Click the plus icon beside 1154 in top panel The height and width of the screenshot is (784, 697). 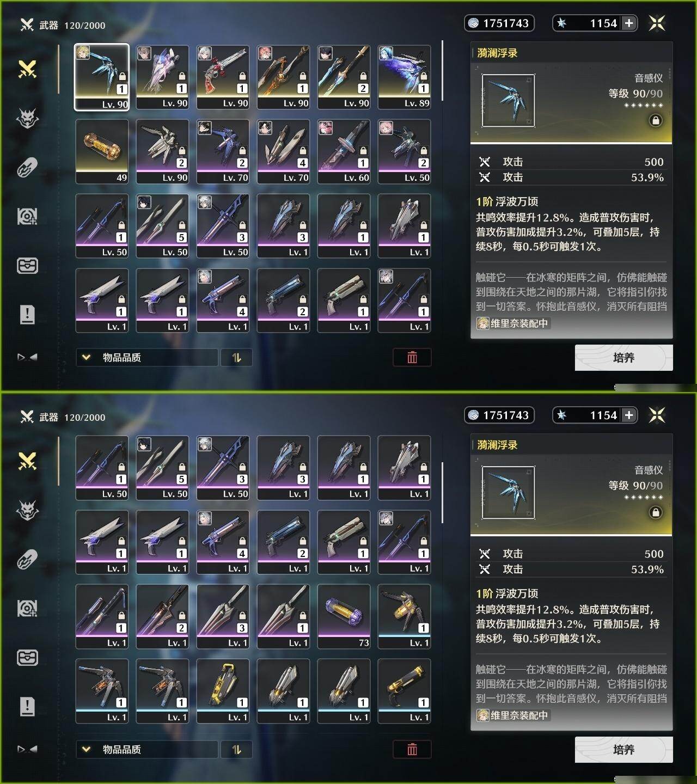pyautogui.click(x=629, y=23)
